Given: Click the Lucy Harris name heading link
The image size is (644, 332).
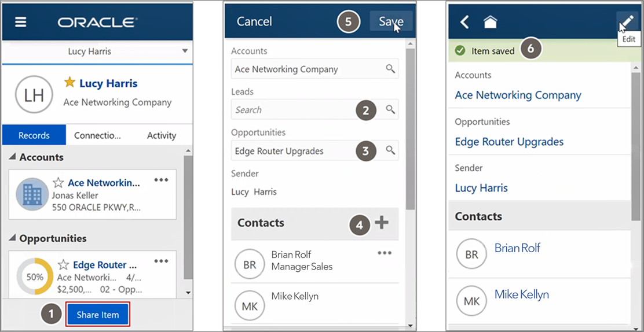Looking at the screenshot, I should (108, 83).
